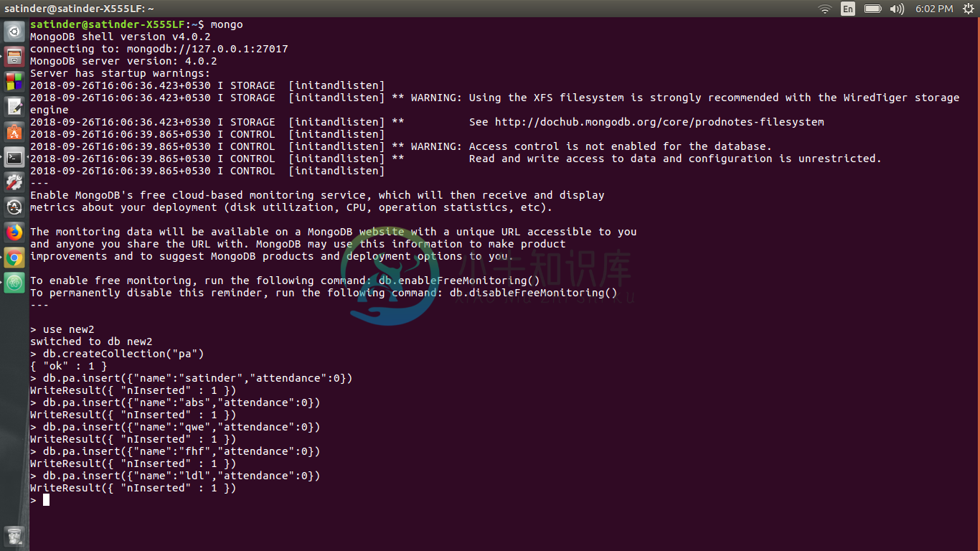The image size is (980, 551).
Task: Click the last WriteResult nInserted output line
Action: pyautogui.click(x=133, y=488)
